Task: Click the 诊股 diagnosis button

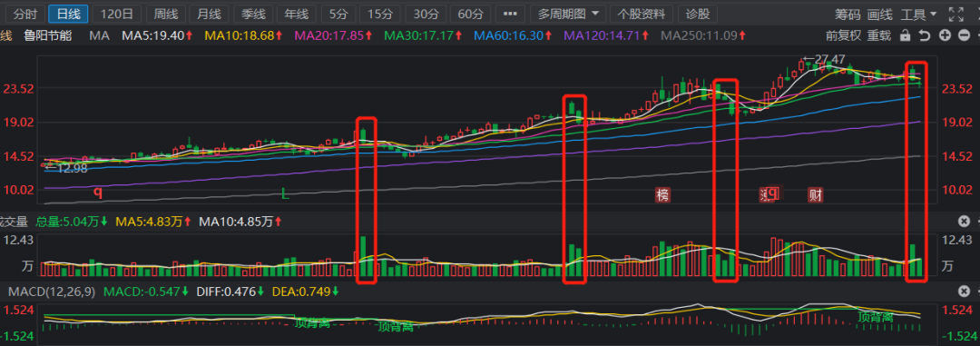Action: pyautogui.click(x=697, y=14)
